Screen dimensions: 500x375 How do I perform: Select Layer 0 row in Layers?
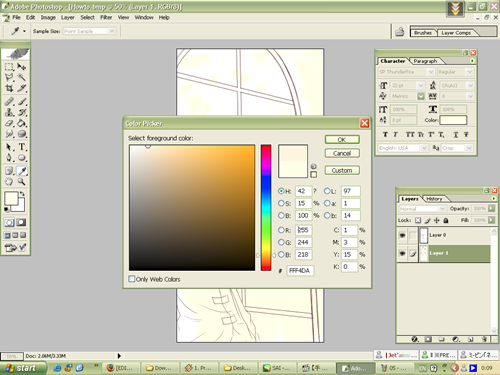[455, 235]
